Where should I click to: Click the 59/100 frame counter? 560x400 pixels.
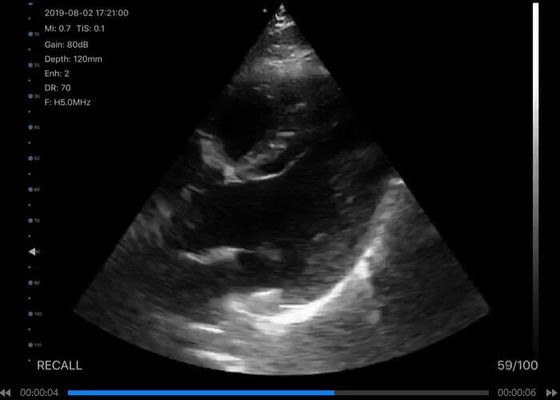pyautogui.click(x=518, y=365)
